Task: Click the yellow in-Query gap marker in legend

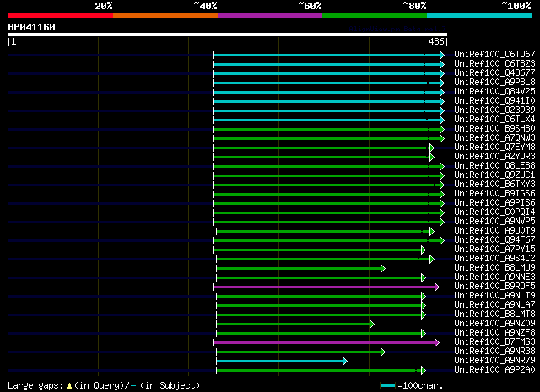Action: pyautogui.click(x=69, y=386)
